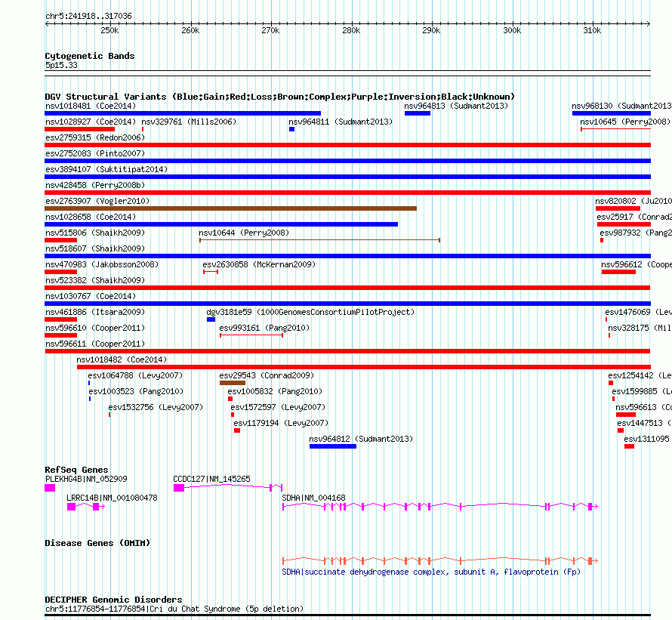Click nsv1030767 (Coe2014) label
The height and width of the screenshot is (620, 672).
(91, 296)
